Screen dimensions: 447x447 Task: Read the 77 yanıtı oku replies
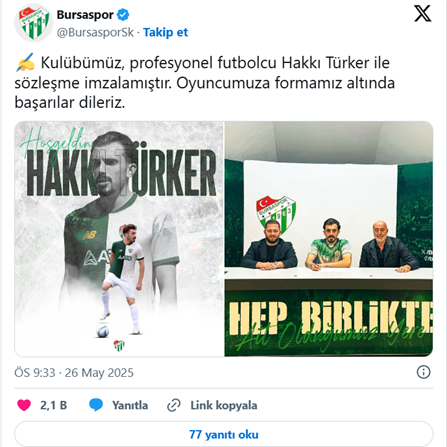coord(224,434)
